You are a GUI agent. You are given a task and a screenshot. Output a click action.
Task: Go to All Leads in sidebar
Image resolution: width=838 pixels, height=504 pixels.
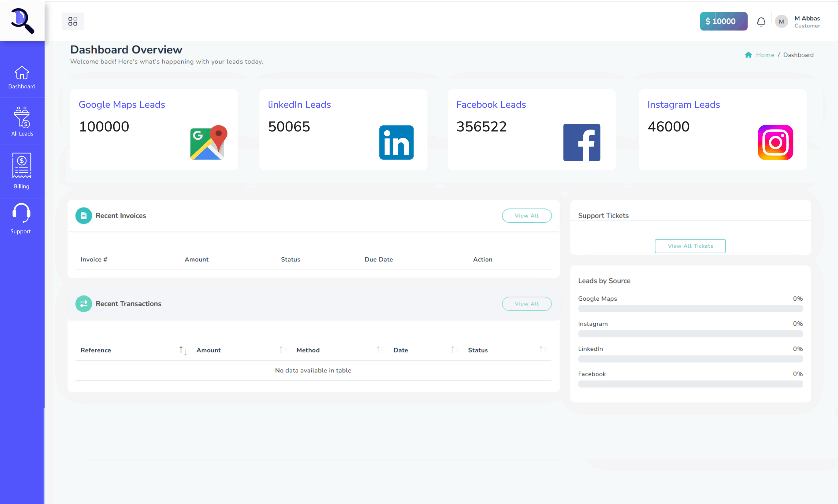[22, 122]
